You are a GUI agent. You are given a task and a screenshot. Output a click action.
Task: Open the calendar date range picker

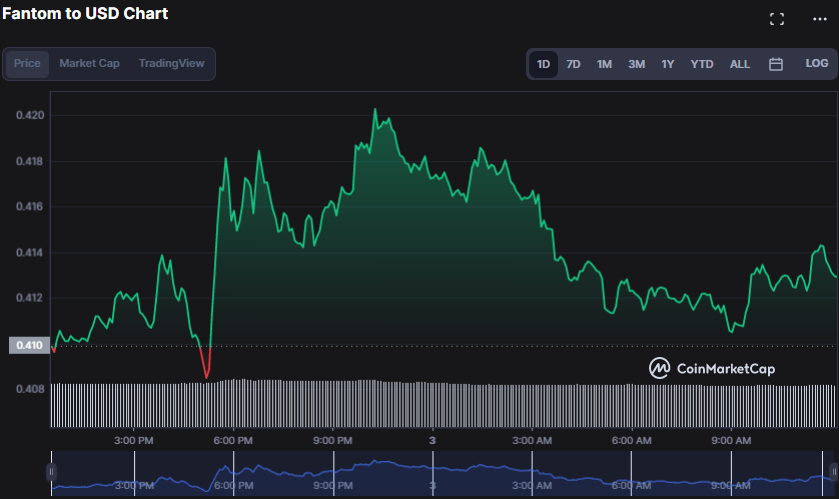[775, 64]
